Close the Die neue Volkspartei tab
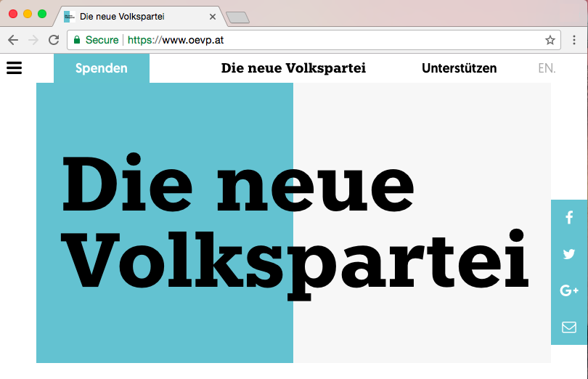The width and height of the screenshot is (588, 379). coord(213,17)
